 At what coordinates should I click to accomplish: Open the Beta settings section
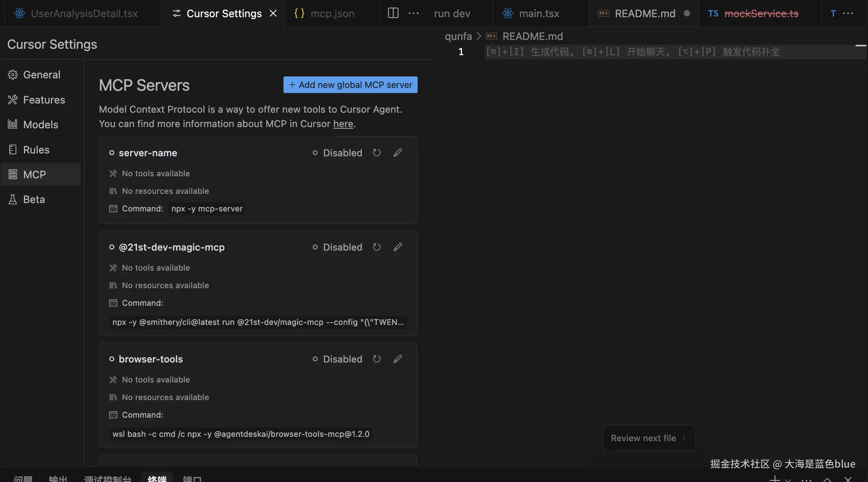point(34,199)
